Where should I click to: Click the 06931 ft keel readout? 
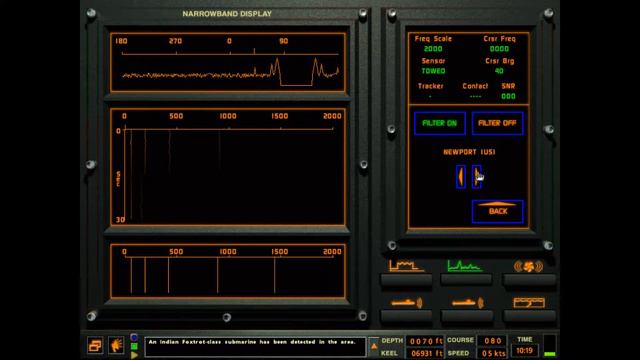(x=426, y=353)
